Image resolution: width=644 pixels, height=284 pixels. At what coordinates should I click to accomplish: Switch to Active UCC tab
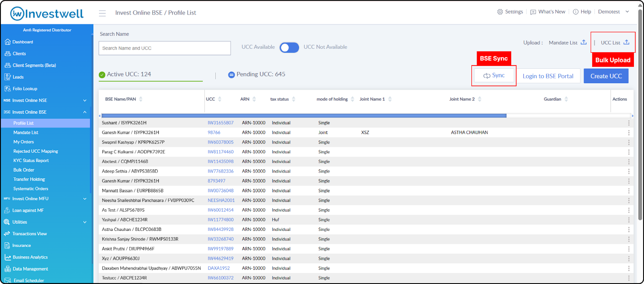[x=151, y=74]
